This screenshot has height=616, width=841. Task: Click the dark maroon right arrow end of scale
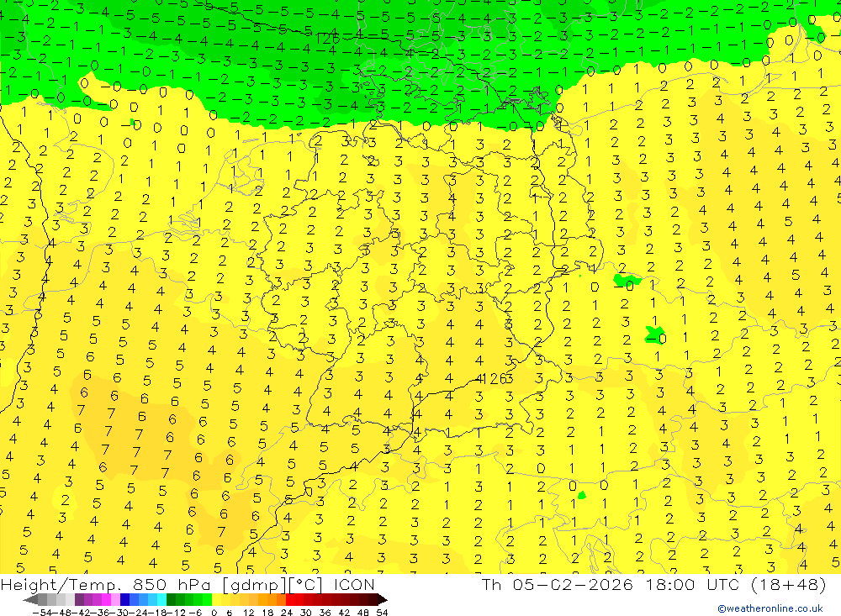[x=382, y=600]
